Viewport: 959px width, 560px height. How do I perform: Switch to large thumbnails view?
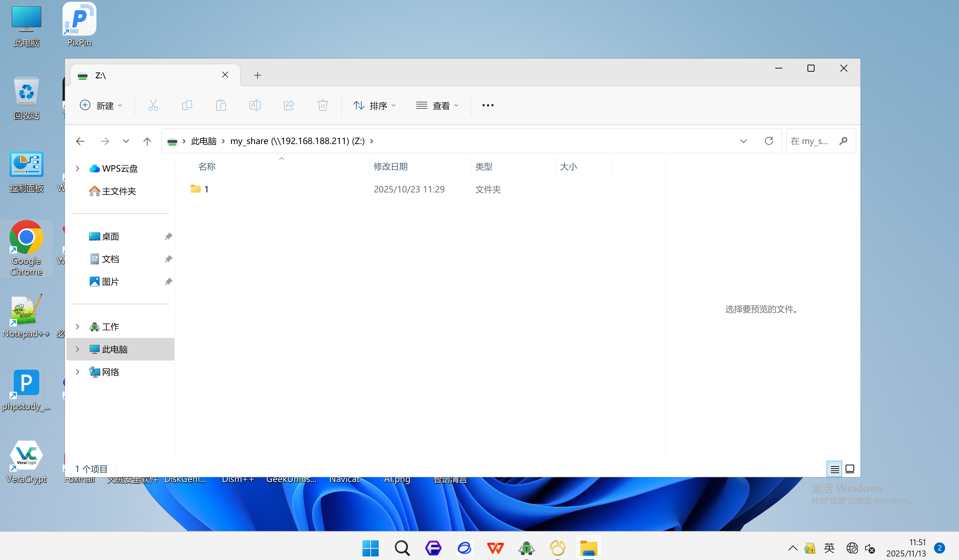[x=850, y=469]
